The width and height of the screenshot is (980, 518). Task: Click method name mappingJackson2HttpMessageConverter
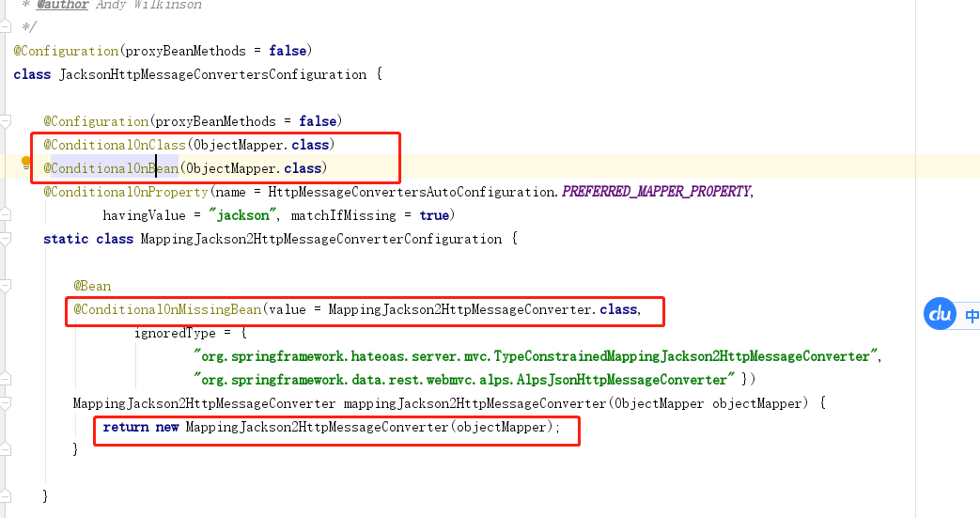click(475, 403)
